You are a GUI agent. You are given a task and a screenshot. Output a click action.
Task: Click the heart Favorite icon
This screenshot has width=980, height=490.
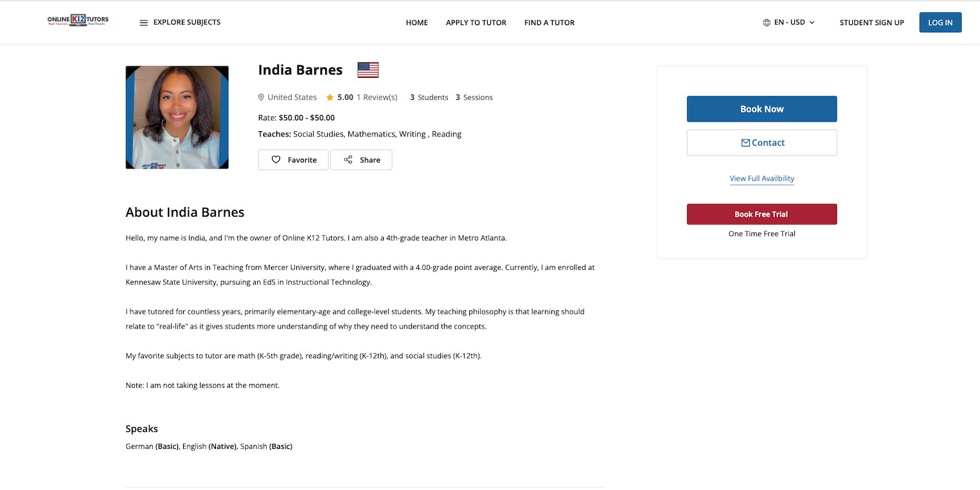tap(276, 159)
